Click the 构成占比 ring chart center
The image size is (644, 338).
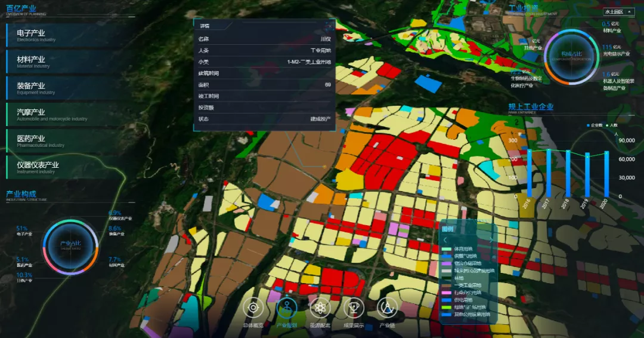[572, 57]
